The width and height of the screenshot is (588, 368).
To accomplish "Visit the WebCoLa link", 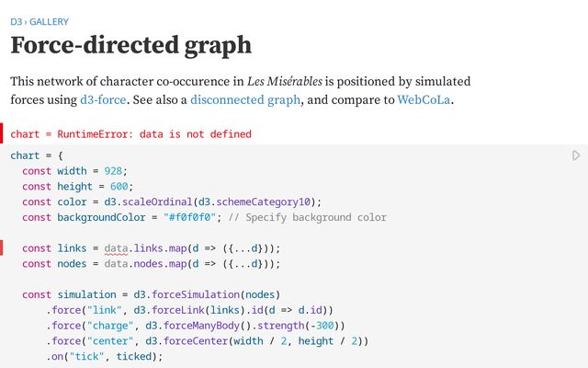I will tap(424, 99).
